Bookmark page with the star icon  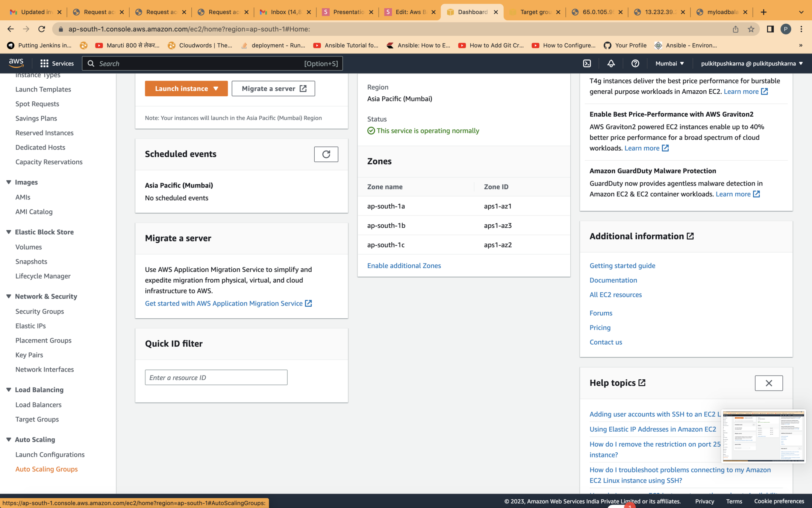coord(751,29)
